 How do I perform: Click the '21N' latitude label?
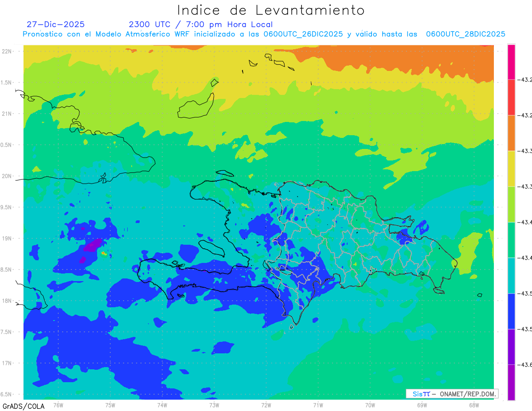click(x=8, y=114)
